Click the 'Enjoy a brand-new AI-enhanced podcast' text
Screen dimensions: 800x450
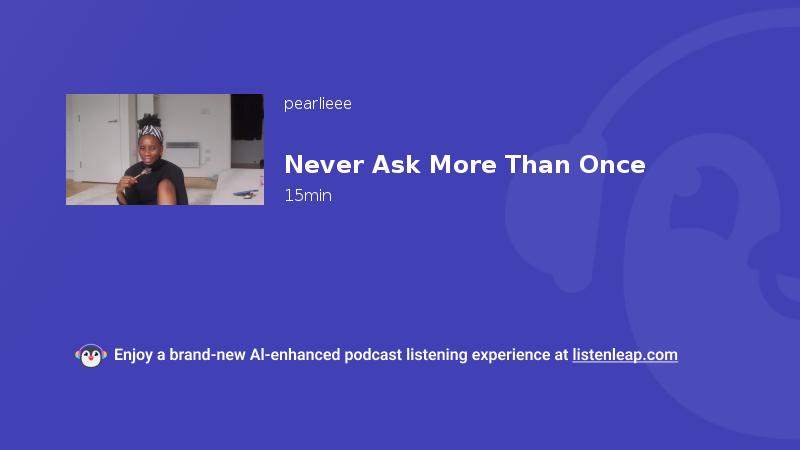(258, 355)
